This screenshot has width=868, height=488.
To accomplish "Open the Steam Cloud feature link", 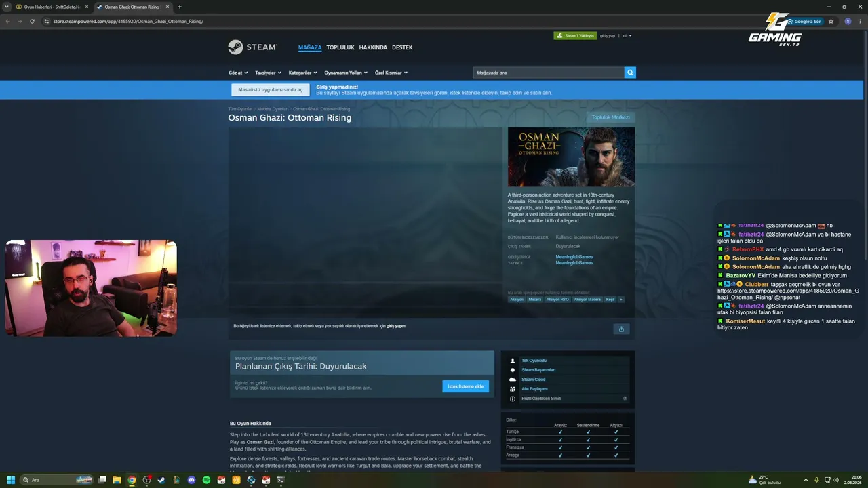I will coord(533,380).
